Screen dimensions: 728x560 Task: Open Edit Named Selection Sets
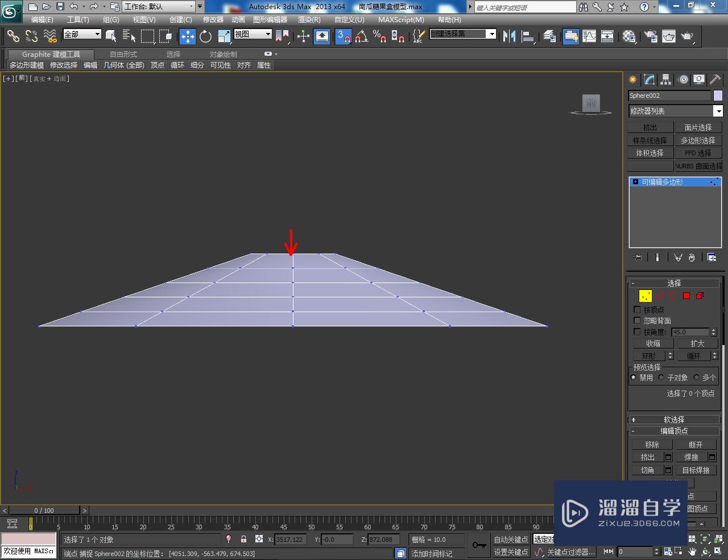click(x=417, y=36)
